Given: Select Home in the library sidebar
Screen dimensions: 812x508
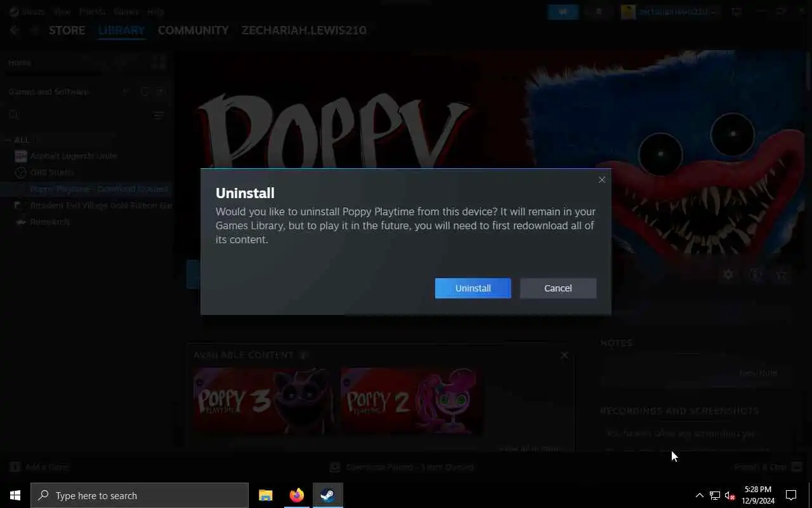Looking at the screenshot, I should 20,62.
